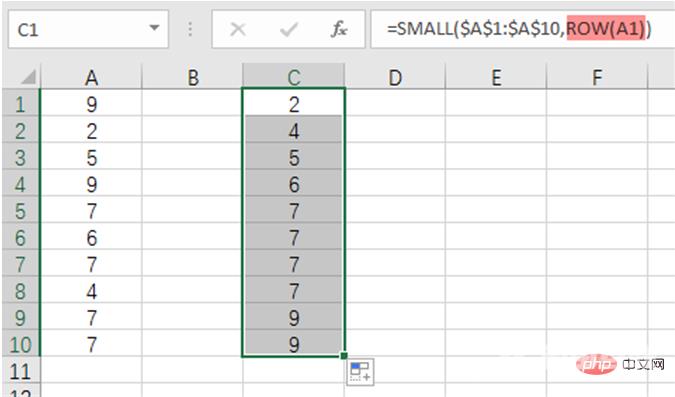Click cell C2 containing 4

pyautogui.click(x=294, y=130)
